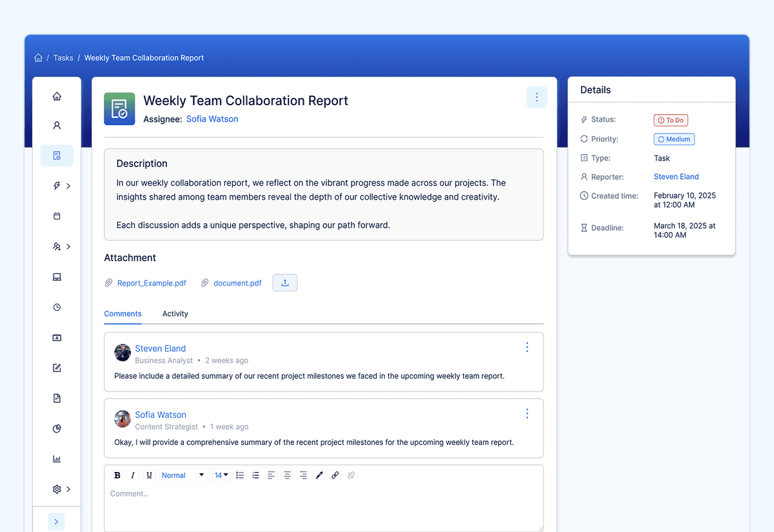Image resolution: width=774 pixels, height=532 pixels.
Task: Open reporter Steven Eland link in Details
Action: click(x=676, y=177)
